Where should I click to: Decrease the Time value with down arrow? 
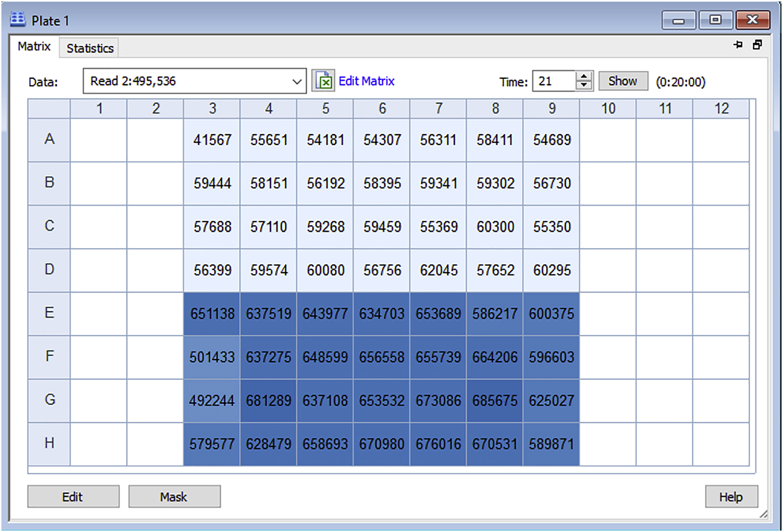(584, 85)
